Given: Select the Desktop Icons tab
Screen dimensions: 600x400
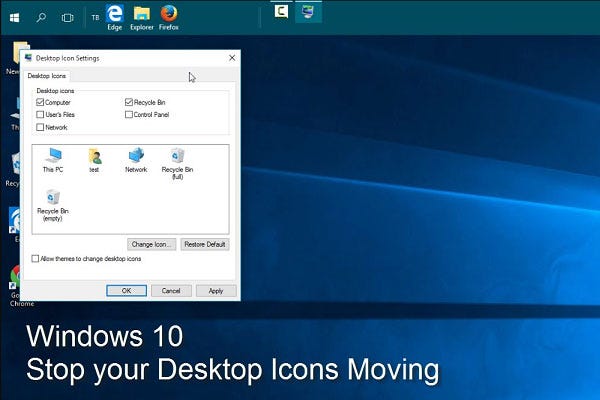Looking at the screenshot, I should pyautogui.click(x=47, y=76).
